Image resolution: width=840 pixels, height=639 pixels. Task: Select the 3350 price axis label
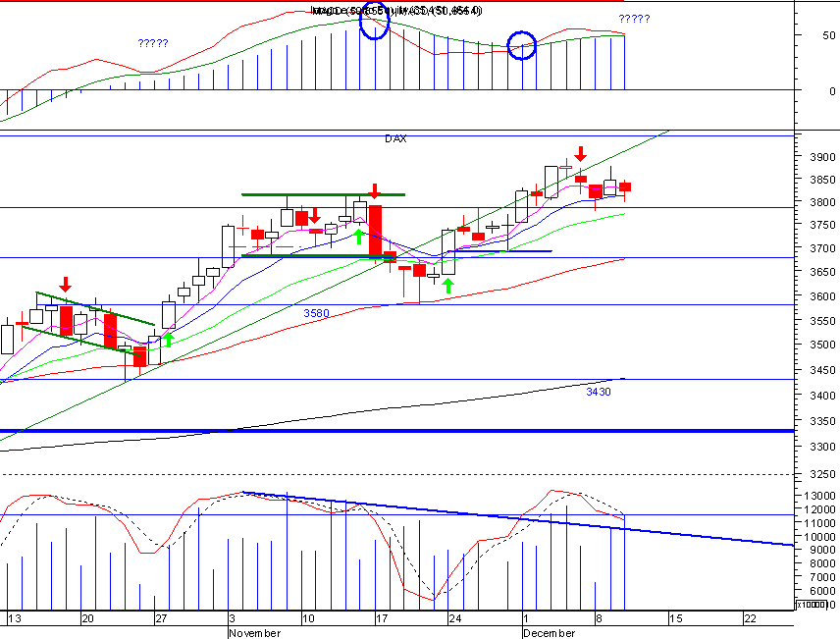[x=822, y=421]
